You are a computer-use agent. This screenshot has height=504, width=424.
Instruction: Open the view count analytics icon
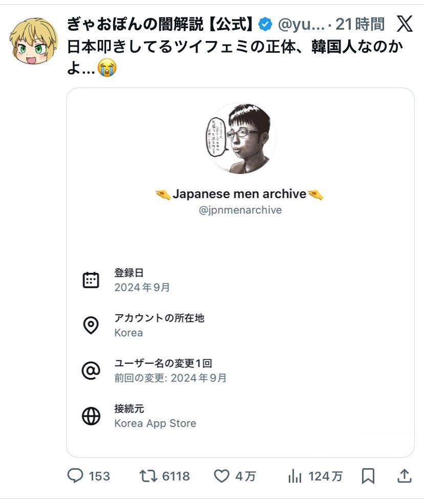pos(295,476)
